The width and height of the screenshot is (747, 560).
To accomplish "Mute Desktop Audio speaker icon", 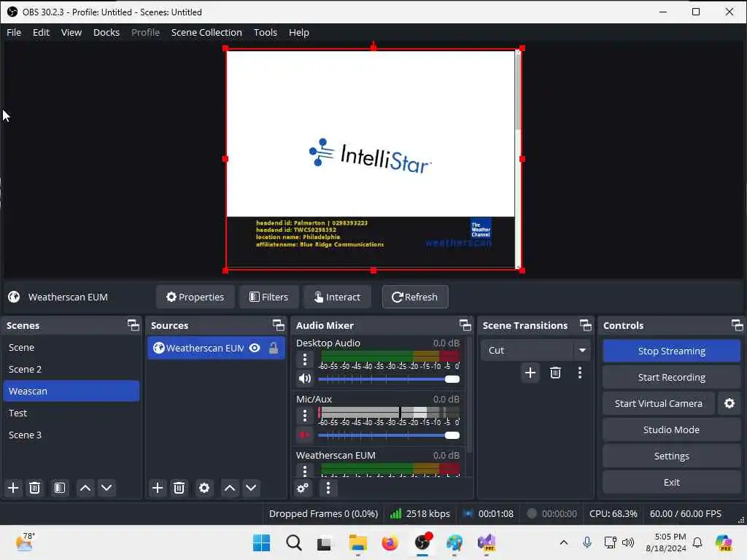I will click(304, 378).
